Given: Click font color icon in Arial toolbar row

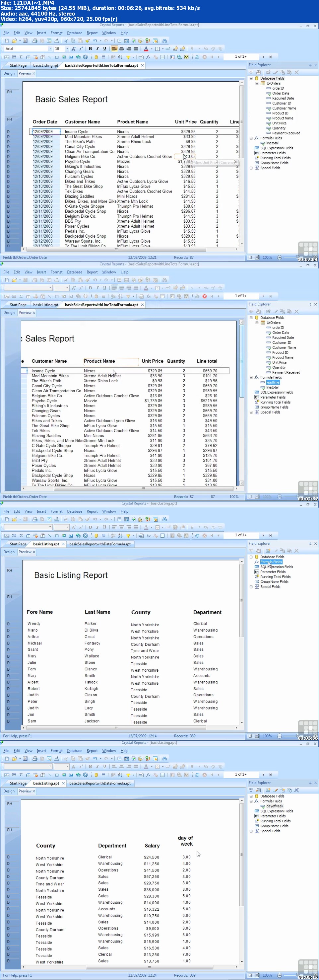Looking at the screenshot, I should coord(146,49).
